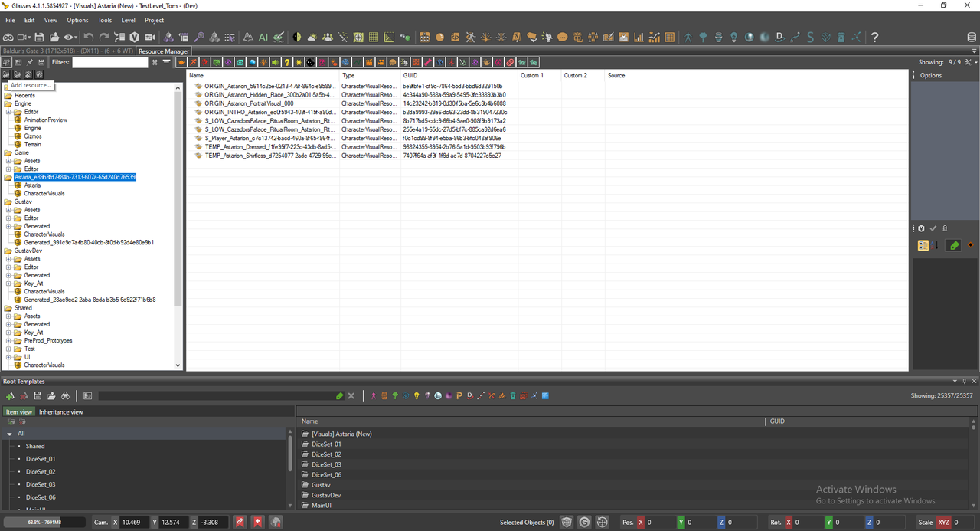This screenshot has width=980, height=531.
Task: Click the teal character figure icon in toolbar
Action: [688, 37]
